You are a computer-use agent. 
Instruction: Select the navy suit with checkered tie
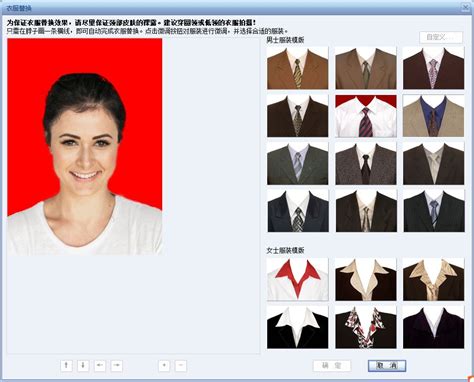(x=297, y=211)
